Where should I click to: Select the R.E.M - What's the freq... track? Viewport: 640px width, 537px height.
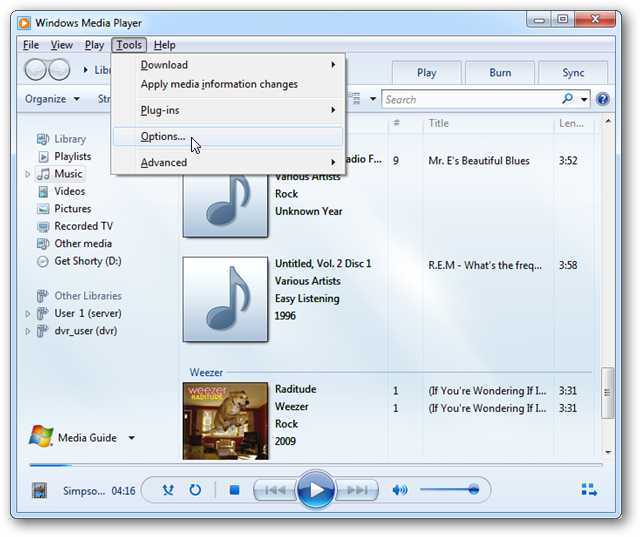click(x=485, y=265)
